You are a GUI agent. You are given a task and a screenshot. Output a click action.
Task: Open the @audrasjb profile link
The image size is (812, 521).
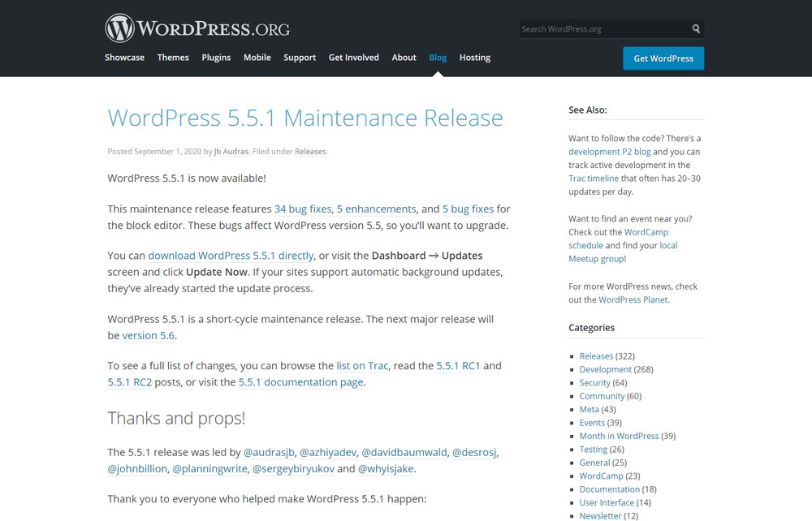pos(269,453)
